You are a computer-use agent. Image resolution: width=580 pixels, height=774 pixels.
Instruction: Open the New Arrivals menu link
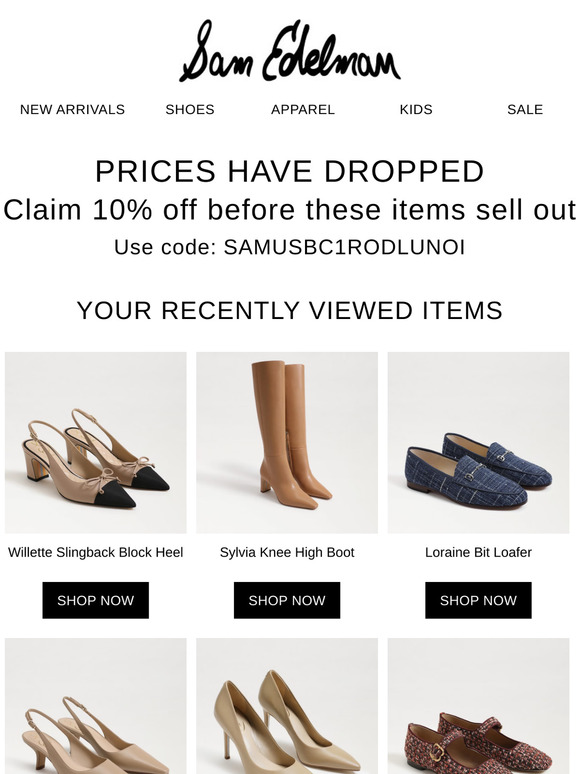(x=72, y=110)
